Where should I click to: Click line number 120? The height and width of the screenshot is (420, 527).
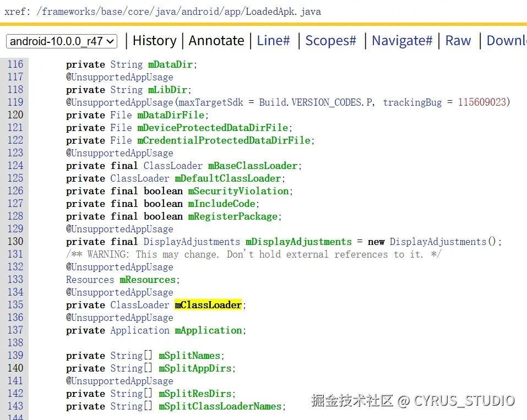[x=15, y=115]
